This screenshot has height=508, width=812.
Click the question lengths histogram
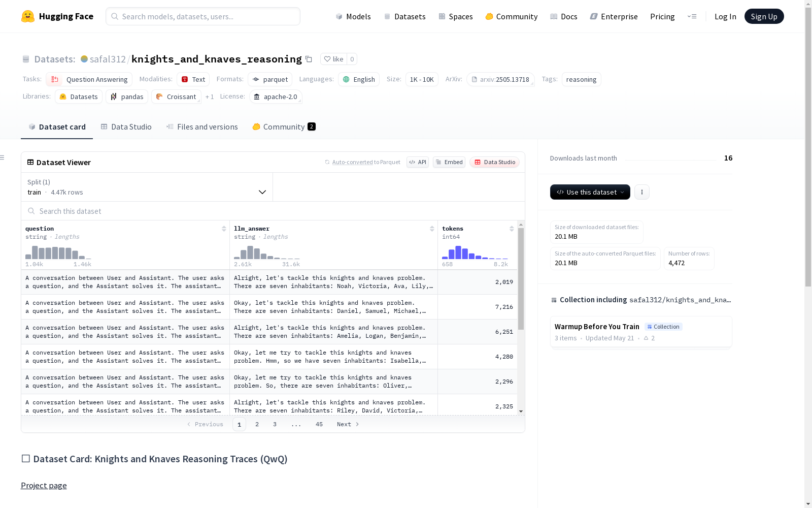[x=58, y=252]
